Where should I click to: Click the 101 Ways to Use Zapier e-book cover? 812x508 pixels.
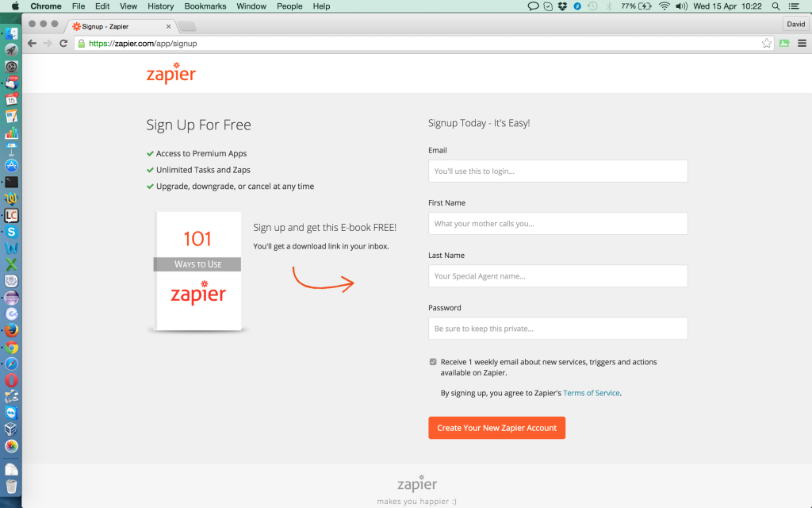(x=198, y=271)
